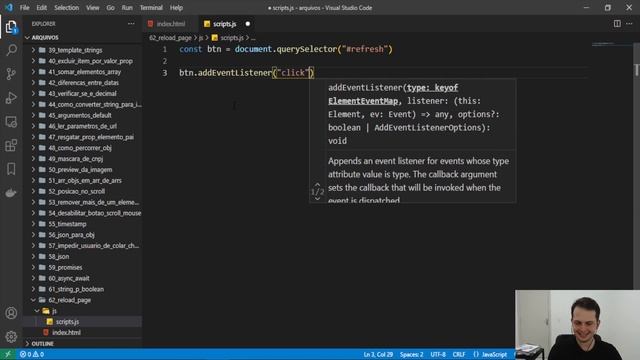Screen dimensions: 640x360
Task: Click breadcrumb js folder
Action: (x=201, y=38)
